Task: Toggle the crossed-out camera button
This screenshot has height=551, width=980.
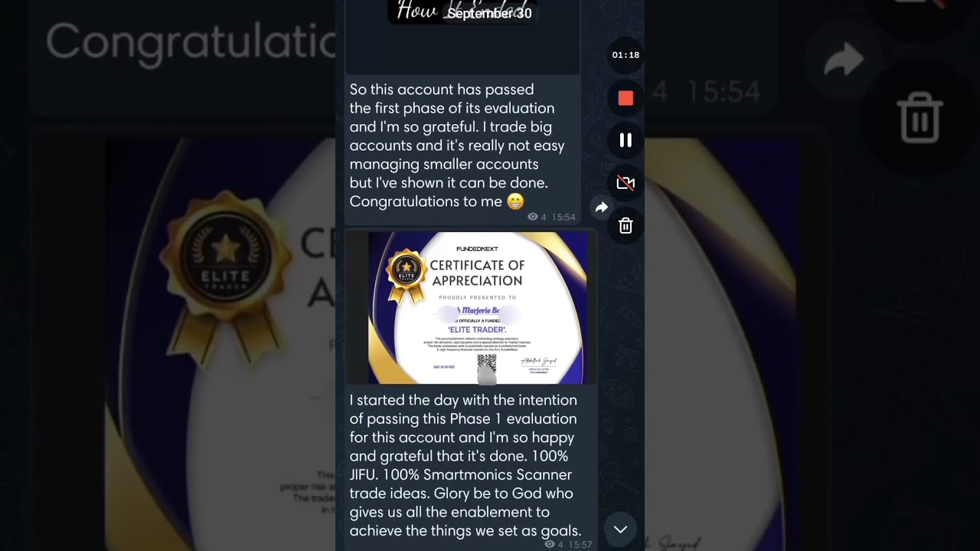Action: (x=626, y=183)
